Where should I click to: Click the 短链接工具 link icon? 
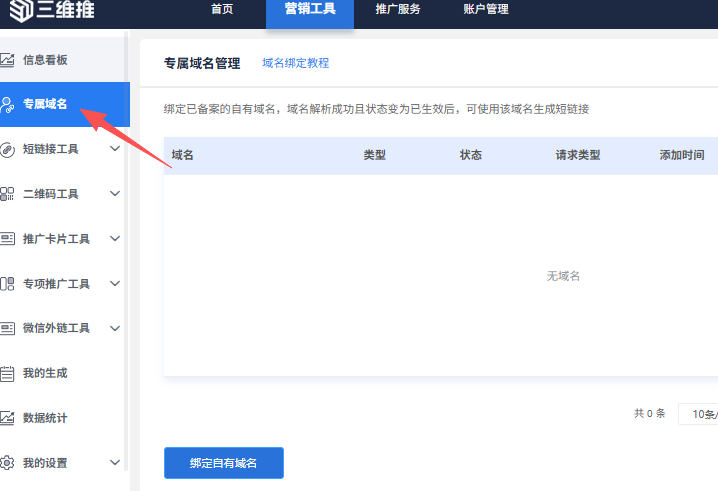7,149
